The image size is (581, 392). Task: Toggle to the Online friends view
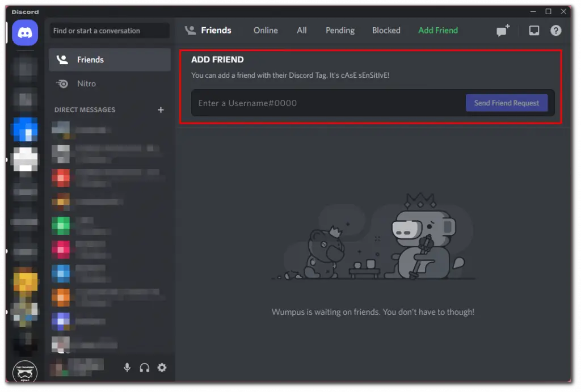click(265, 30)
